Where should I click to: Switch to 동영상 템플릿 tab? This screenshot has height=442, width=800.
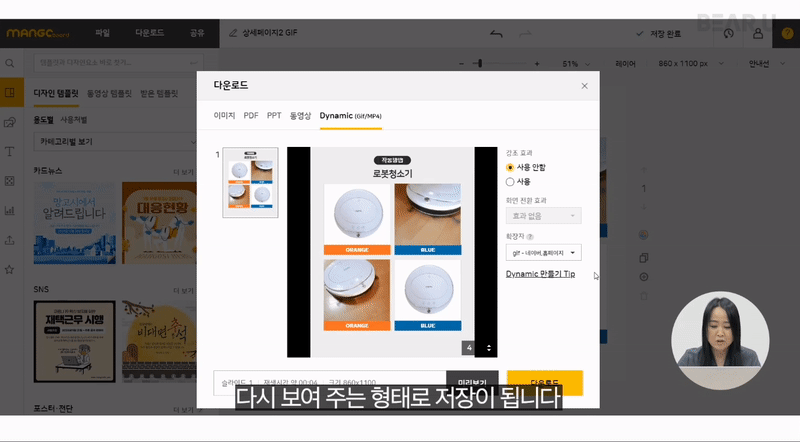pos(109,93)
